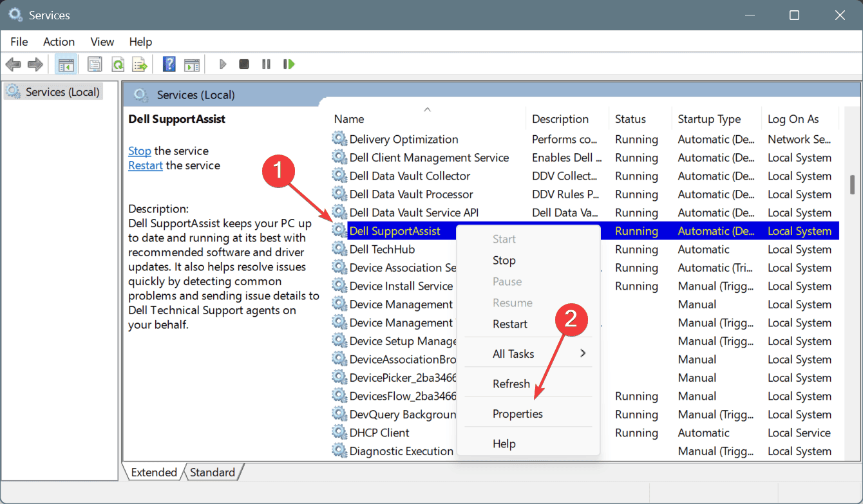
Task: Click the gear icon beside Dell Client Management Service
Action: pyautogui.click(x=339, y=157)
